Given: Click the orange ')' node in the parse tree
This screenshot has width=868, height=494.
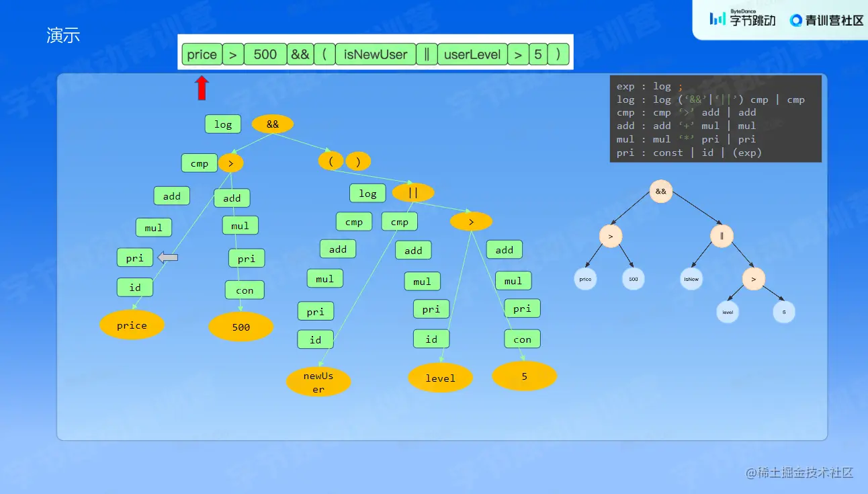Looking at the screenshot, I should [358, 161].
